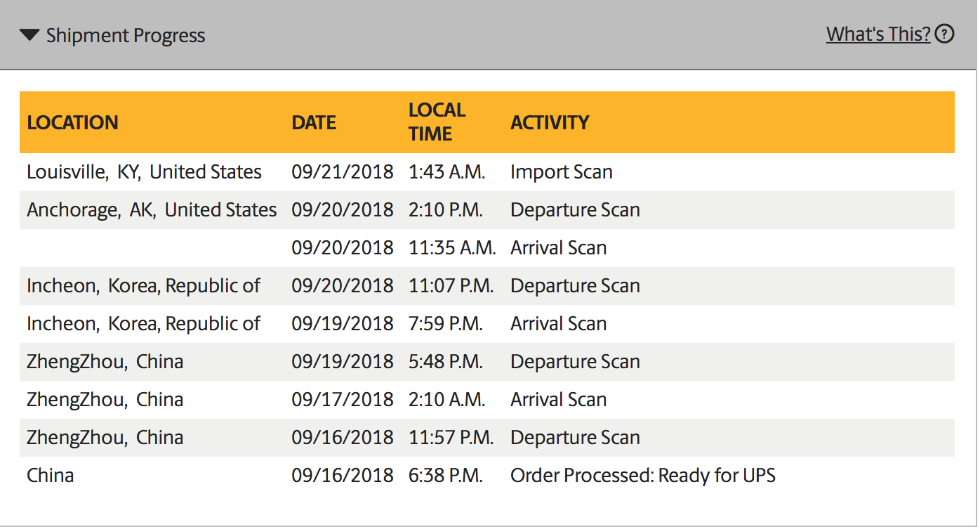Click "Order Processed: Ready for UPS" activity
This screenshot has width=980, height=527.
[x=642, y=476]
